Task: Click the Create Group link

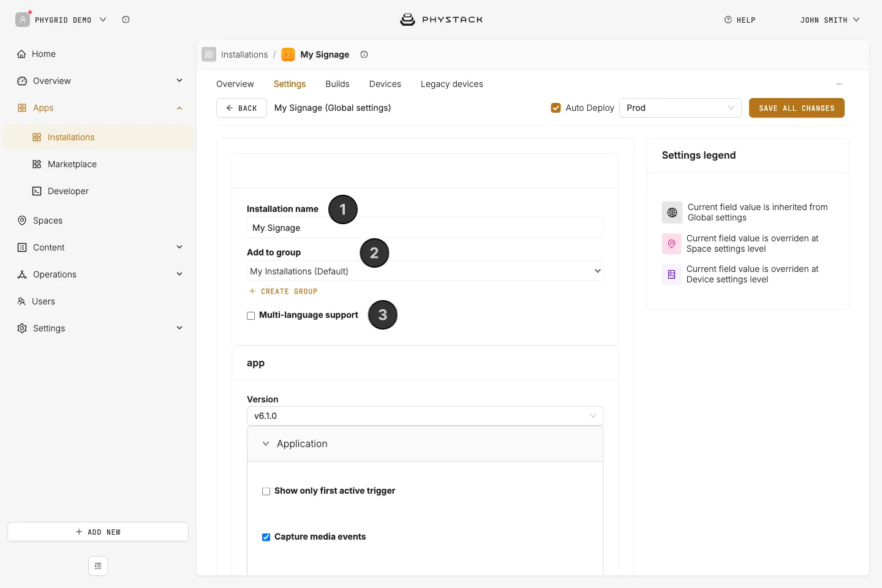Action: pos(283,292)
